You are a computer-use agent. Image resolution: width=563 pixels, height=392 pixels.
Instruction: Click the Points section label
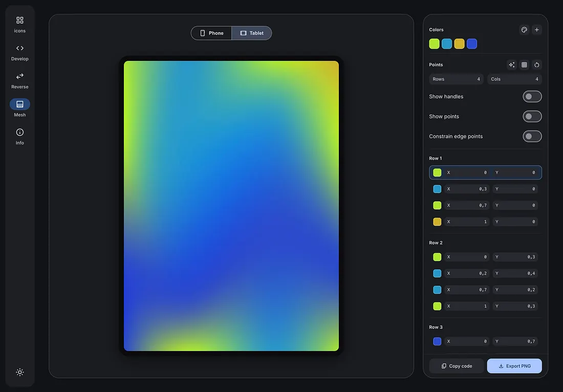click(x=436, y=64)
